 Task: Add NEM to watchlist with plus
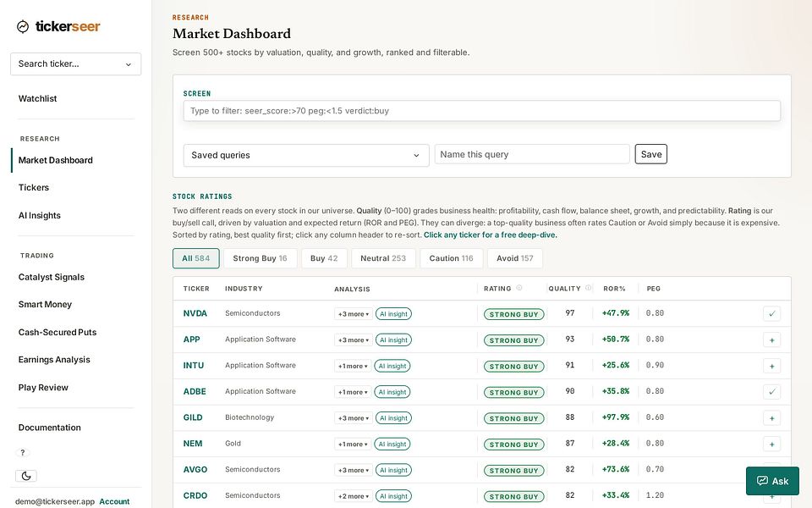click(x=771, y=444)
